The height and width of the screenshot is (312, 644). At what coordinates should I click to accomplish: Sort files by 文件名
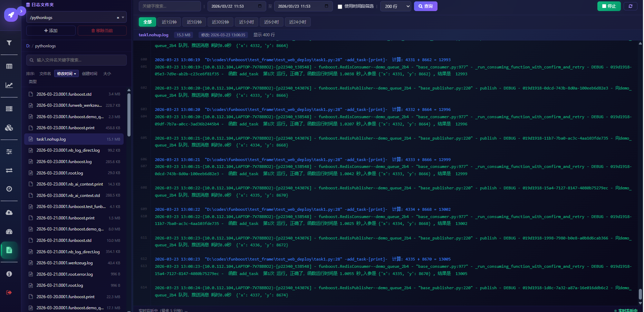pyautogui.click(x=45, y=74)
